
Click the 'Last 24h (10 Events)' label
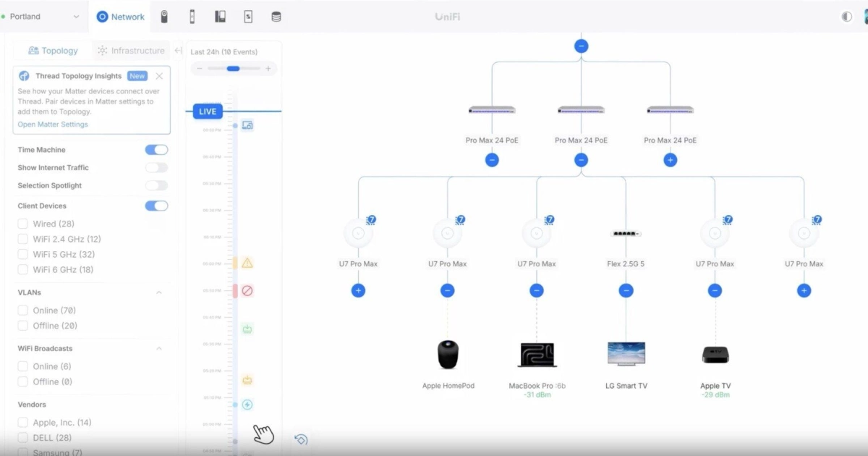[224, 52]
